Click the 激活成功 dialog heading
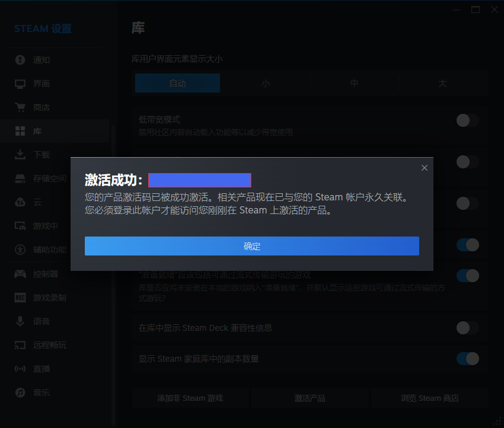 (113, 180)
